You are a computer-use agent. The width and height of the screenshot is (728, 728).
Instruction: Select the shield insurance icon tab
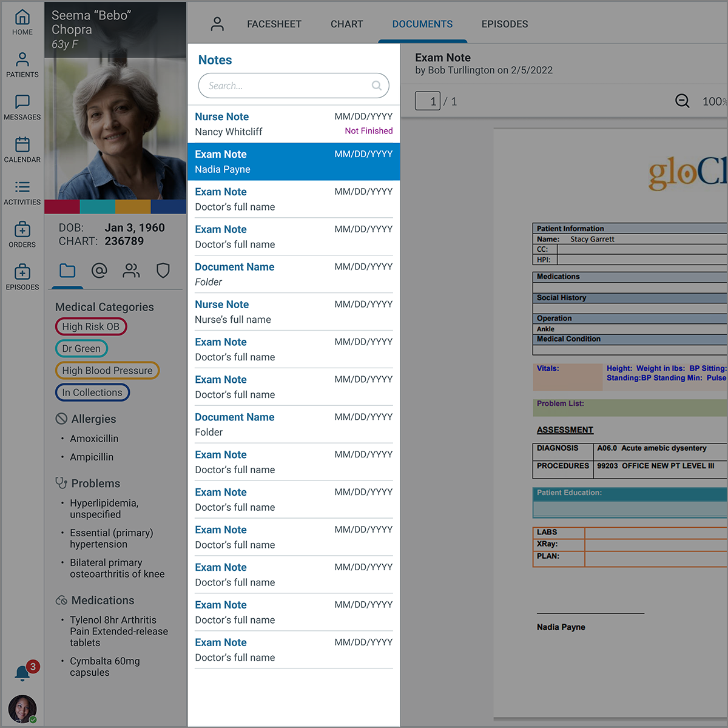(x=163, y=271)
